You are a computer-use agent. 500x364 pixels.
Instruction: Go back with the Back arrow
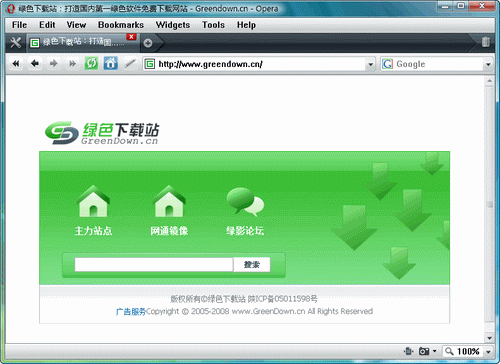pos(35,63)
